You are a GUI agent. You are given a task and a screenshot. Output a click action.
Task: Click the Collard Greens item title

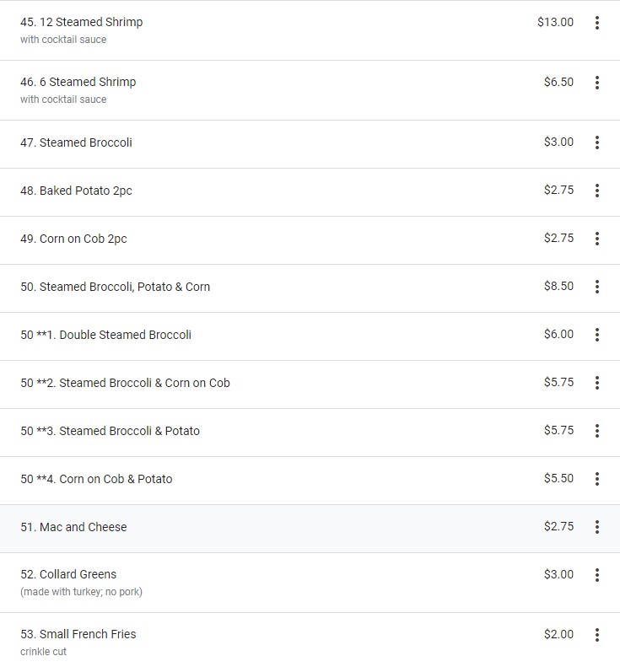[x=68, y=574]
